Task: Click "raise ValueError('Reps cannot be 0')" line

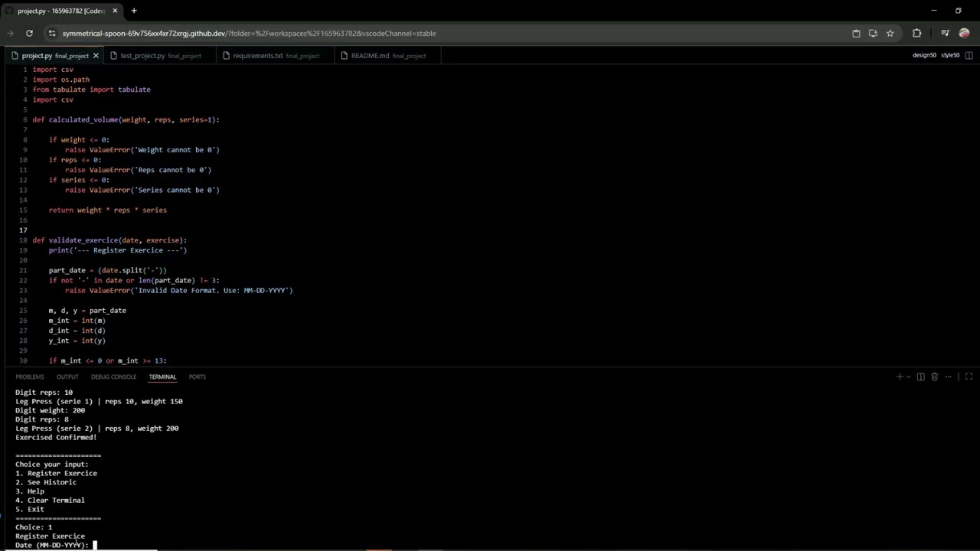Action: click(x=138, y=170)
